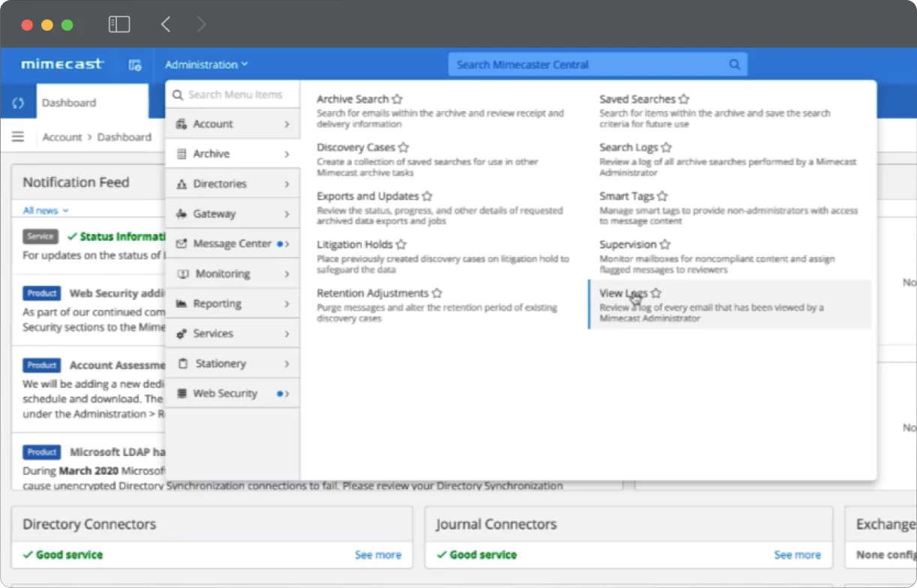This screenshot has width=917, height=588.
Task: Toggle the star next to Discovery Cases
Action: tap(404, 148)
